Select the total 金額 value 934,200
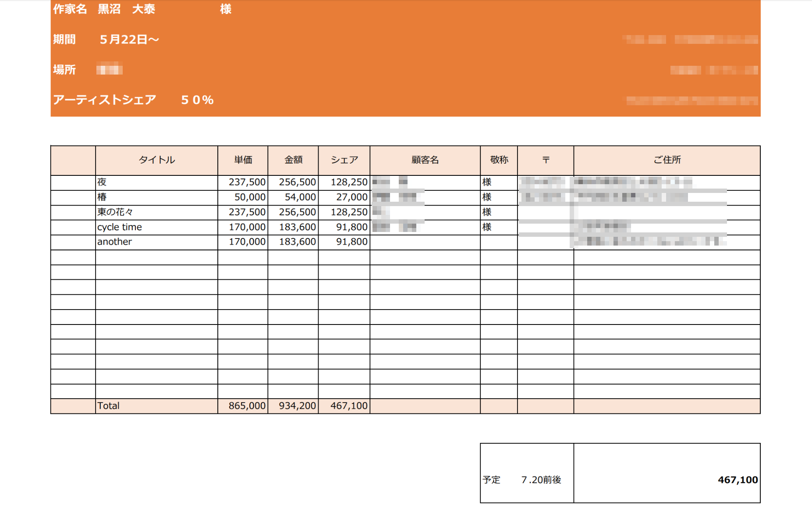The image size is (812, 517). (297, 406)
